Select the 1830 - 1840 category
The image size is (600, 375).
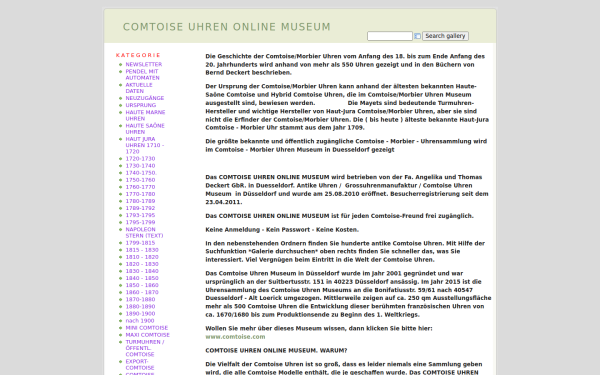click(142, 271)
